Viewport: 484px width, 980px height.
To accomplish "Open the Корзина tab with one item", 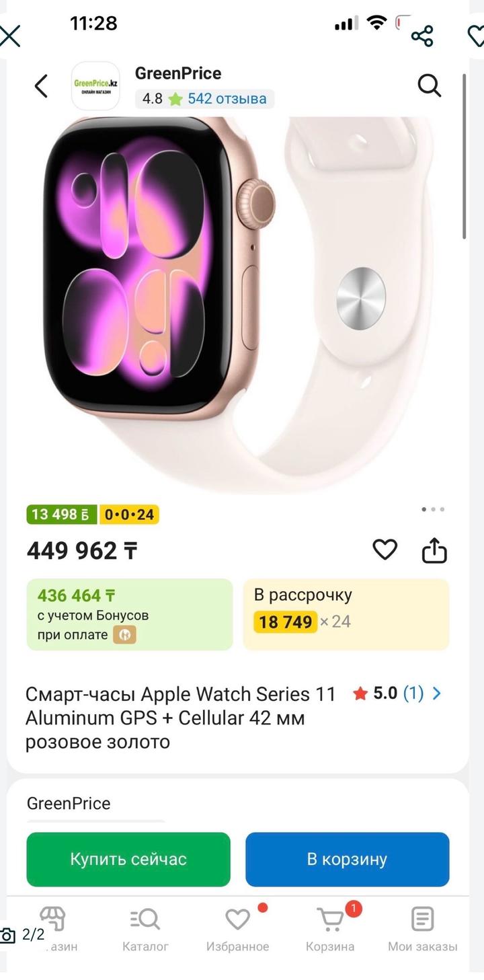I will pos(330,930).
